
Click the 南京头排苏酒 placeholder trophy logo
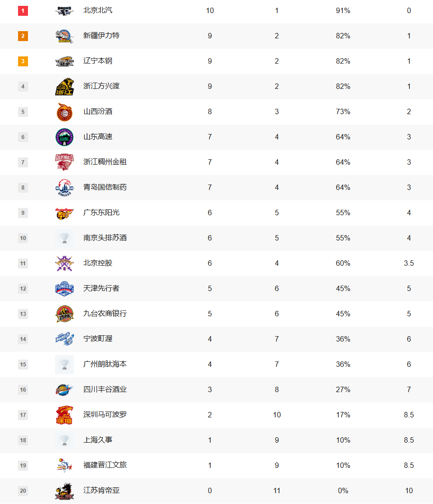(64, 238)
